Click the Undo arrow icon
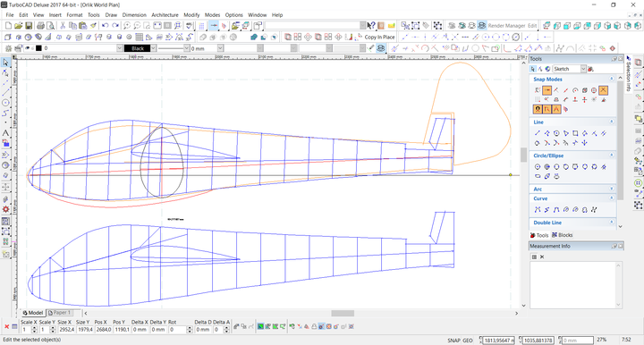 point(106,26)
